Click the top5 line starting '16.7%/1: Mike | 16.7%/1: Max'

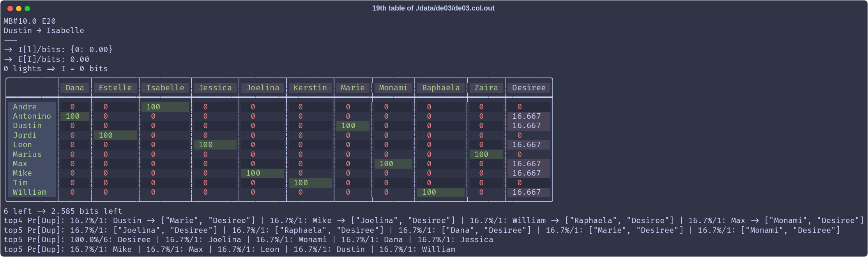pyautogui.click(x=229, y=249)
